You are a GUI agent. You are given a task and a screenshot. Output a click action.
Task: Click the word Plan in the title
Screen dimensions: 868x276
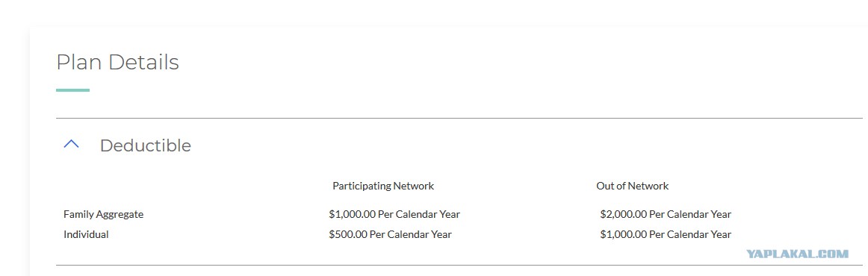tap(79, 63)
